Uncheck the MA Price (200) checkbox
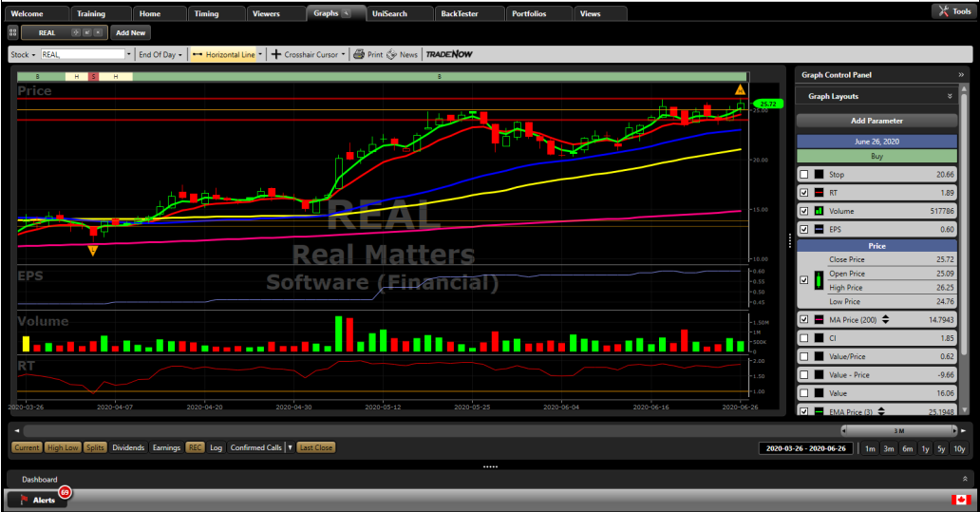 [x=803, y=319]
